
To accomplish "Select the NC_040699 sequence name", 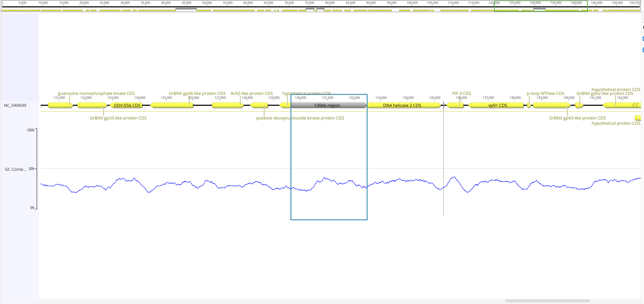I will [x=15, y=105].
